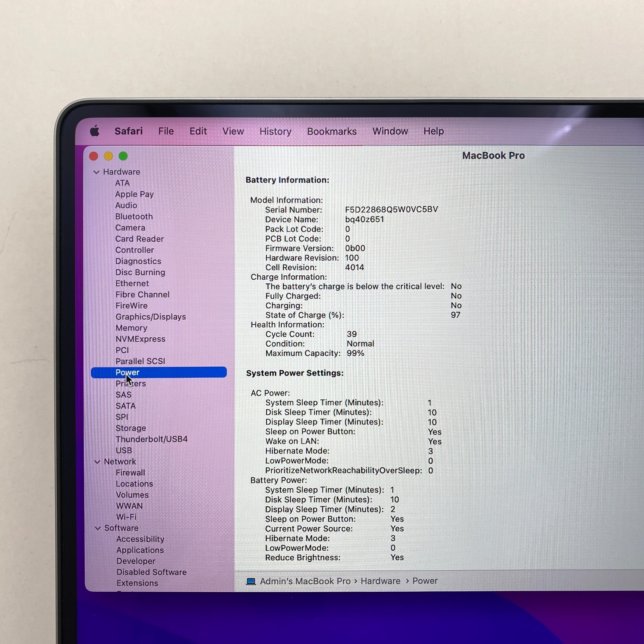Select Extensions under Software
Image resolution: width=644 pixels, height=644 pixels.
[x=137, y=583]
